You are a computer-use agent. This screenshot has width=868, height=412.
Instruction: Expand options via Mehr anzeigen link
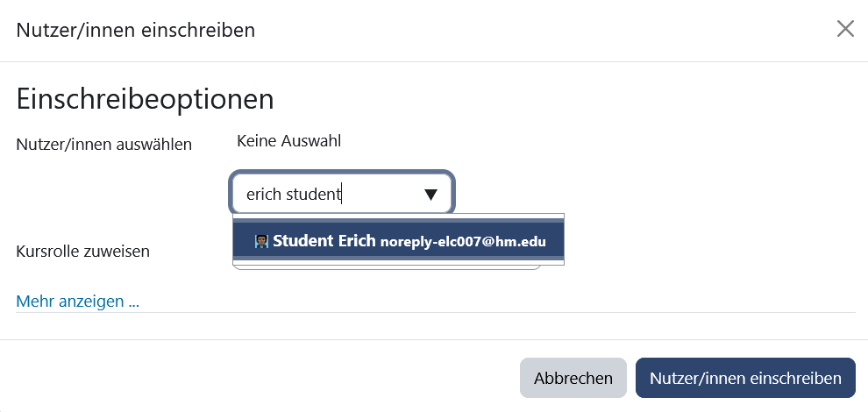click(77, 302)
